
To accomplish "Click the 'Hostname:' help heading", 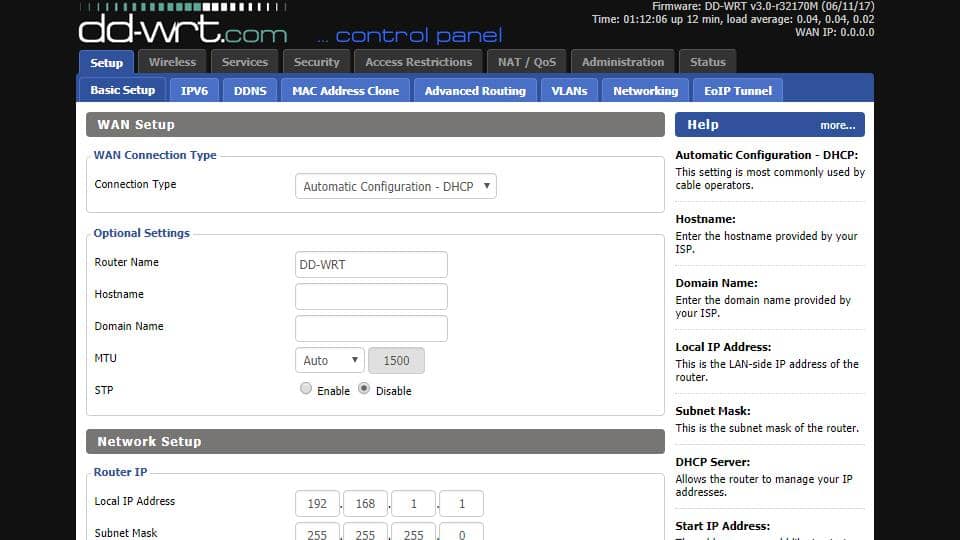I will tap(705, 219).
